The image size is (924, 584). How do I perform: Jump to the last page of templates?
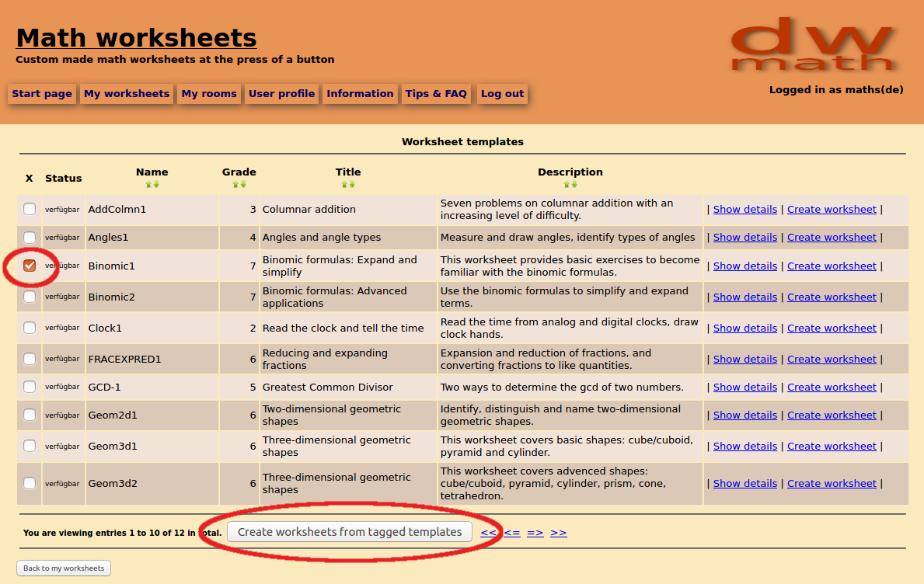(558, 531)
